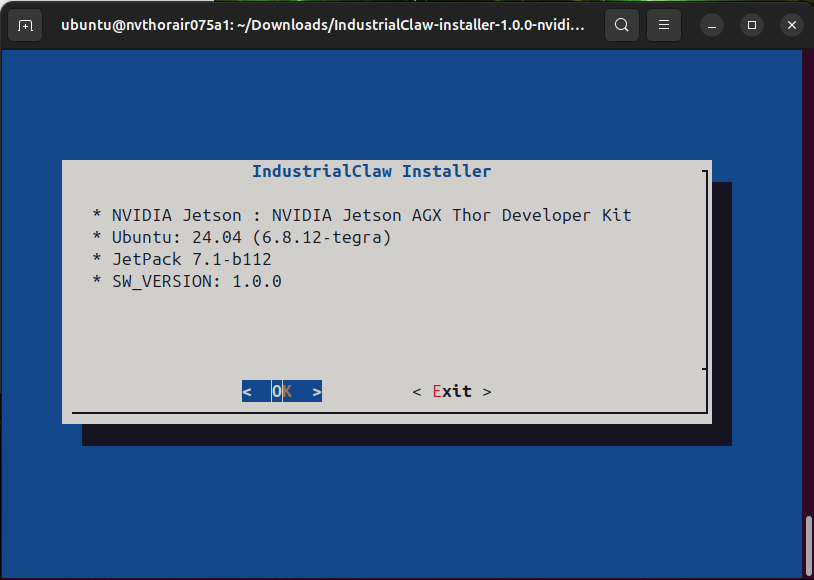Select Exit in the installer dialog
The image size is (814, 580).
point(452,391)
